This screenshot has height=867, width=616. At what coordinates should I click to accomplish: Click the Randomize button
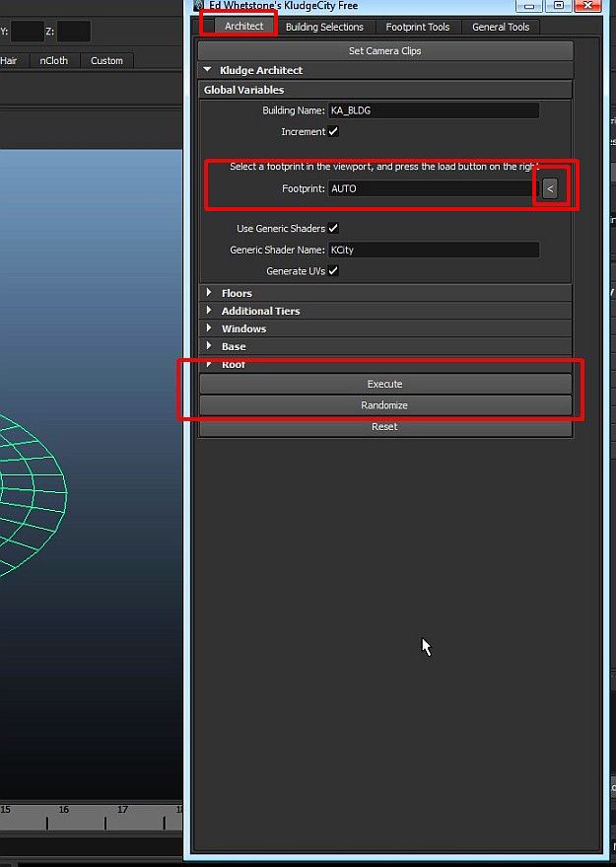pos(385,405)
